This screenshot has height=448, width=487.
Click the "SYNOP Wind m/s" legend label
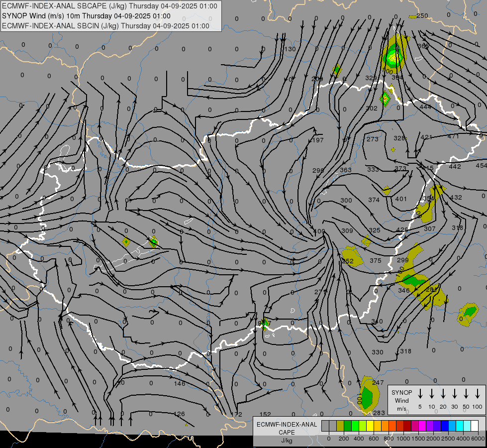401,400
